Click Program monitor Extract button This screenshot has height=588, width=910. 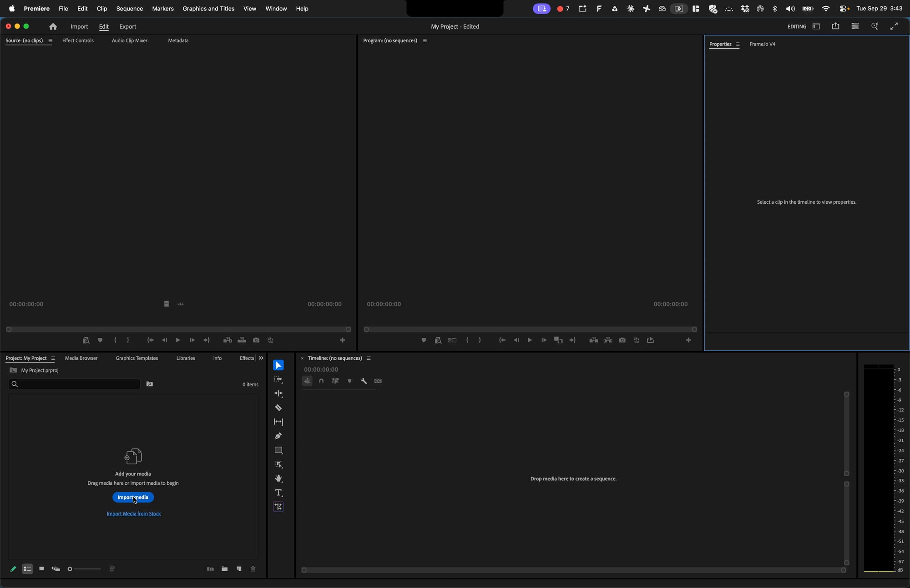point(608,340)
